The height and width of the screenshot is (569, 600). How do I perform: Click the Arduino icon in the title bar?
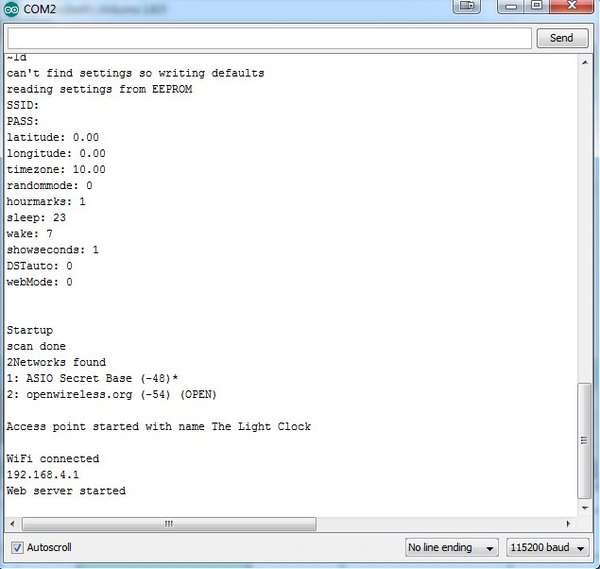[x=11, y=9]
